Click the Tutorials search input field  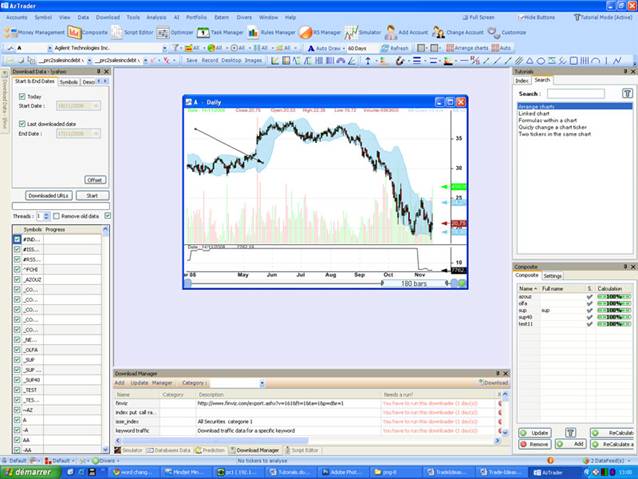coord(575,93)
